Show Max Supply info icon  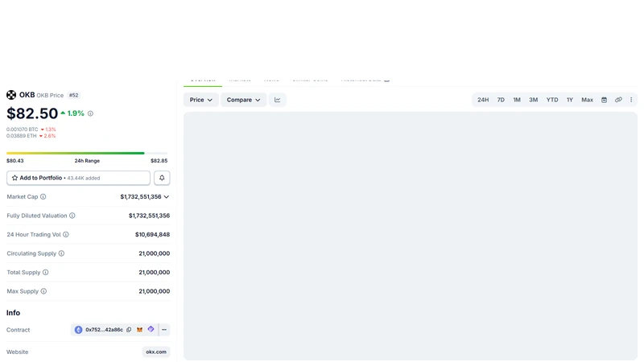[43, 291]
